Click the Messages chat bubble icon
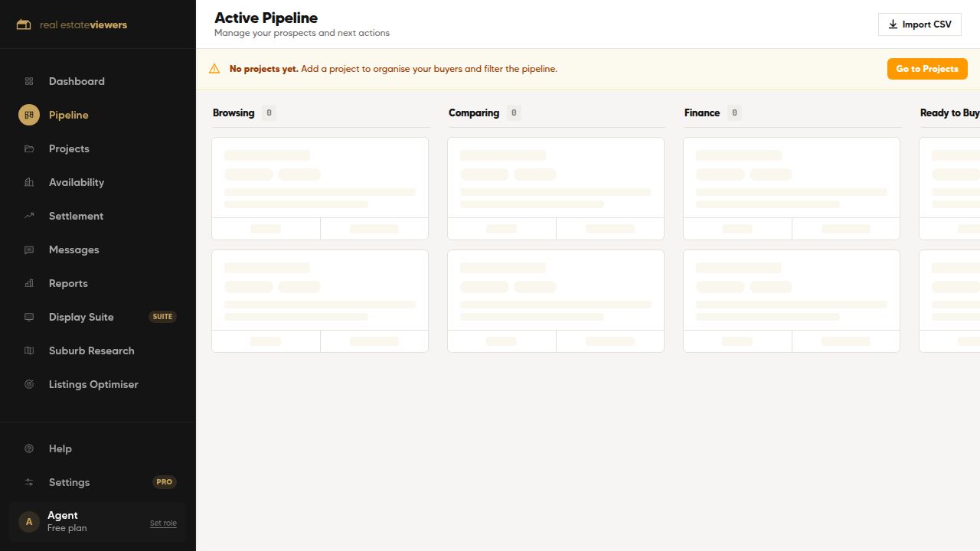The width and height of the screenshot is (980, 551). coord(29,249)
